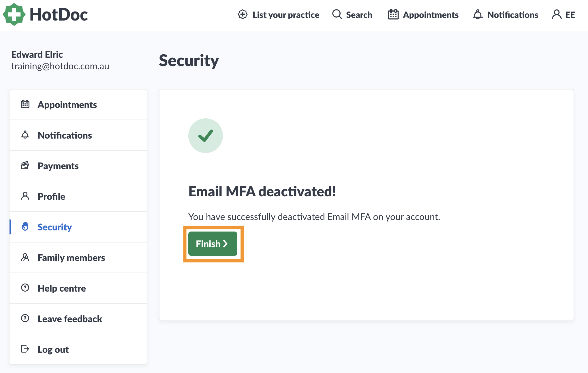Click the List your practice plus icon
Viewport: 588px width, 373px height.
click(x=243, y=14)
